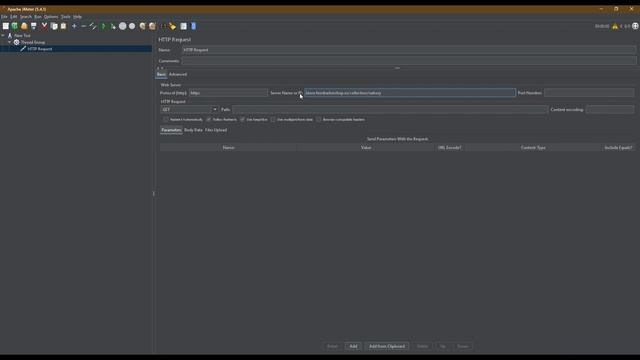Click the thread status icon at top right
The image size is (640, 360).
[x=635, y=26]
